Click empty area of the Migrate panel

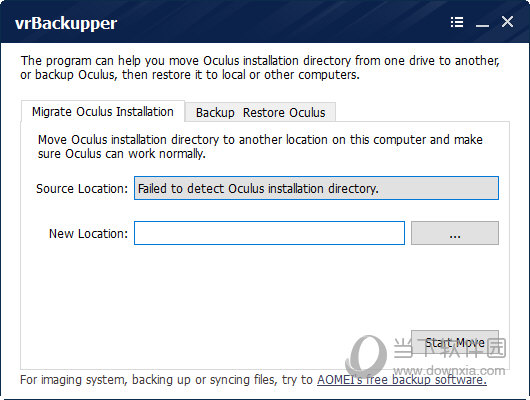pyautogui.click(x=216, y=298)
